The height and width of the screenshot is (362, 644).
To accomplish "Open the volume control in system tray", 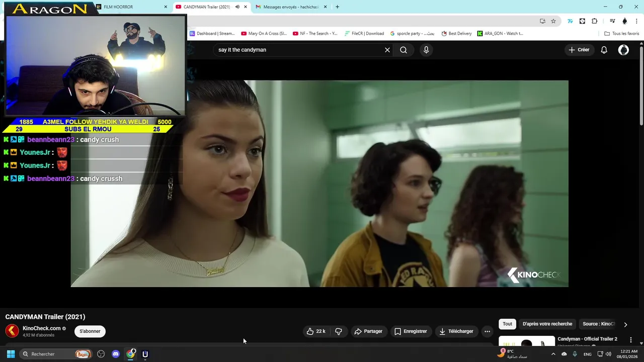I will coord(608,354).
